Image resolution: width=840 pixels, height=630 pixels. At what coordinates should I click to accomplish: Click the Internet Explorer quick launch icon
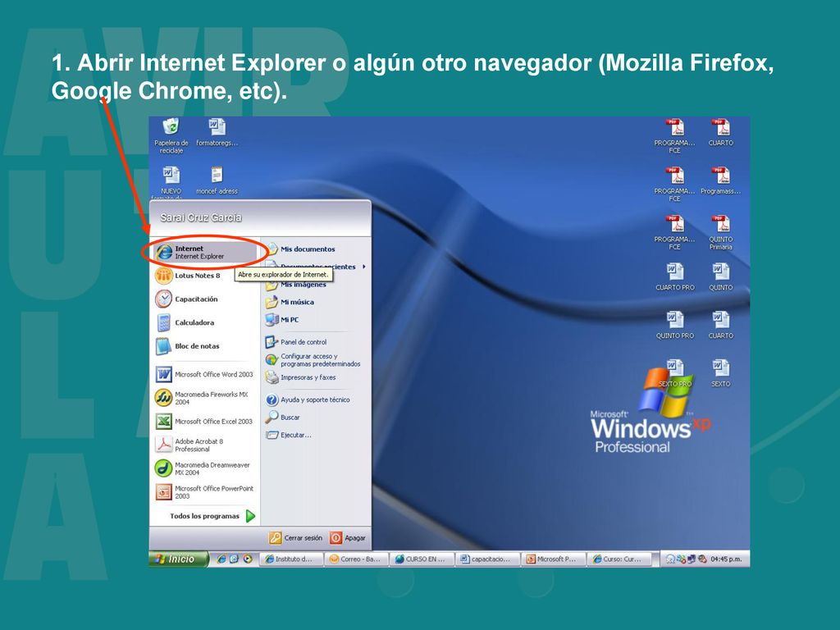point(221,559)
